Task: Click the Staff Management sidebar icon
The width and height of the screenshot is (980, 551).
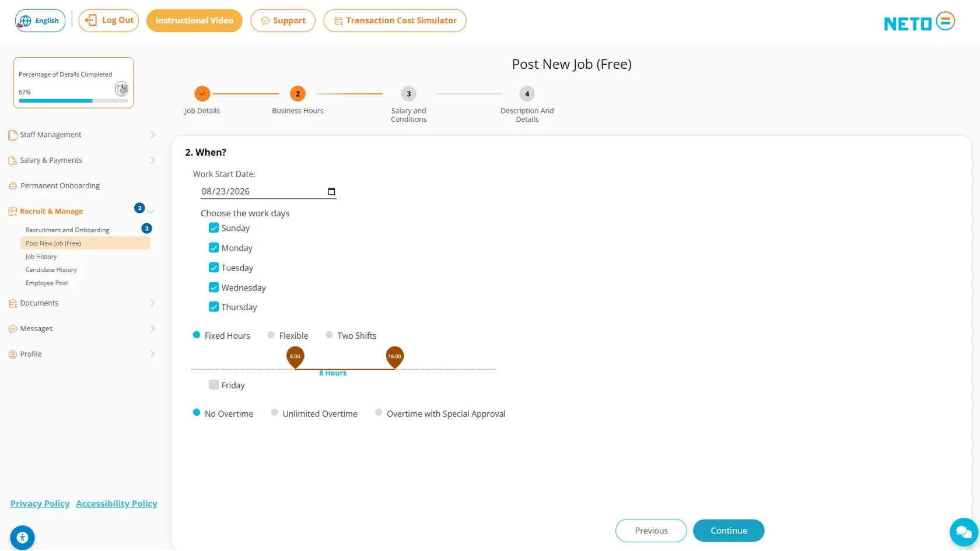Action: click(12, 135)
